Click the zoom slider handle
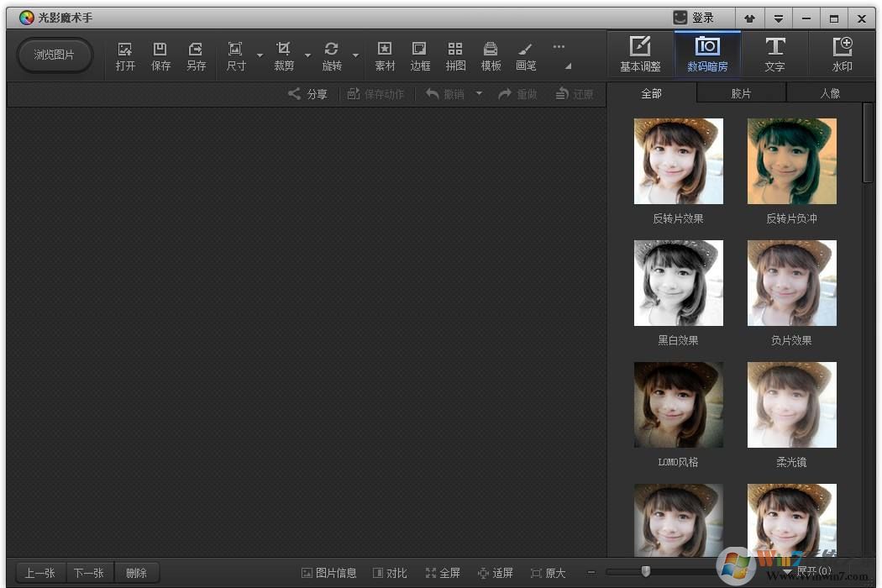 [x=645, y=572]
